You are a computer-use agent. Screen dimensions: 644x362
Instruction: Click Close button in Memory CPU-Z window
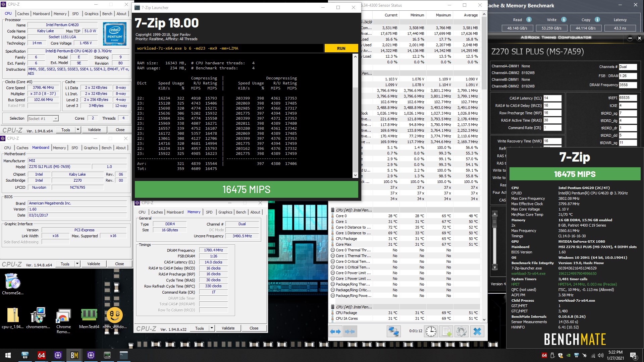(254, 328)
